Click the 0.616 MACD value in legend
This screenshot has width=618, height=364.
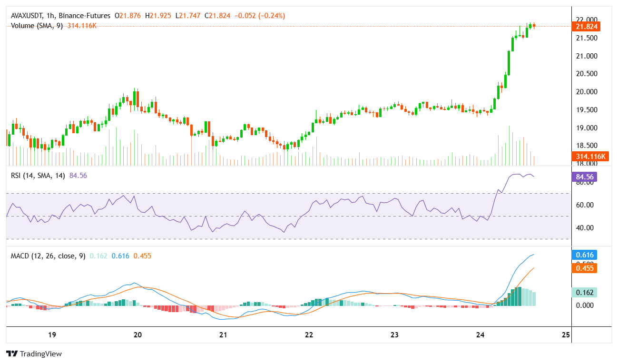click(120, 256)
